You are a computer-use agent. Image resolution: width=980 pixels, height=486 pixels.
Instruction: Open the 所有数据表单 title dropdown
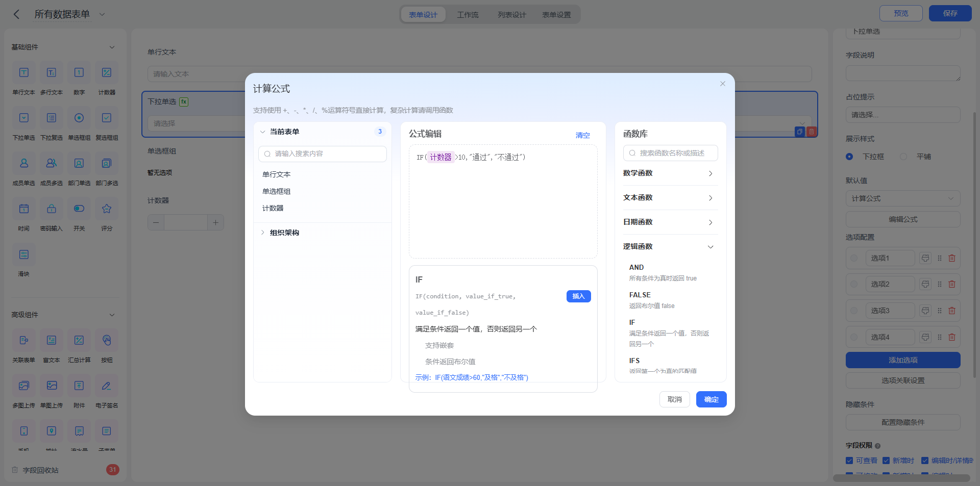102,14
